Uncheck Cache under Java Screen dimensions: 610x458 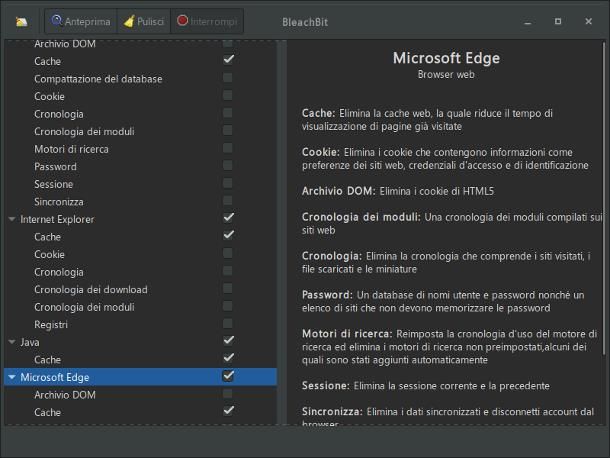click(x=228, y=358)
